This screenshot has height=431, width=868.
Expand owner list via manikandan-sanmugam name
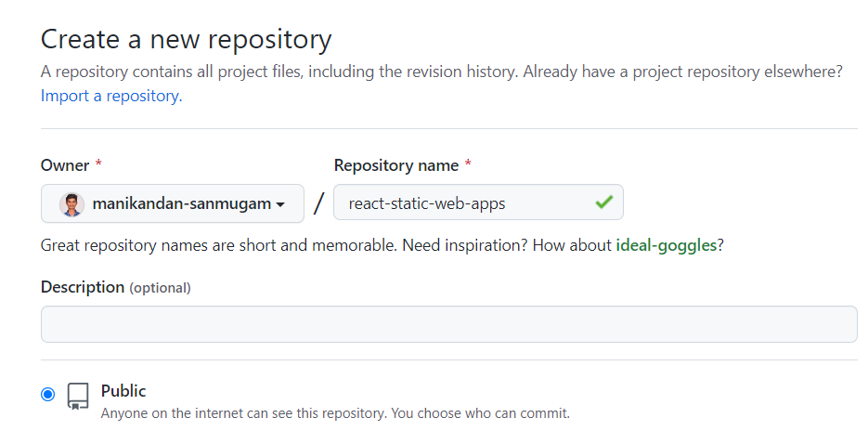[182, 203]
